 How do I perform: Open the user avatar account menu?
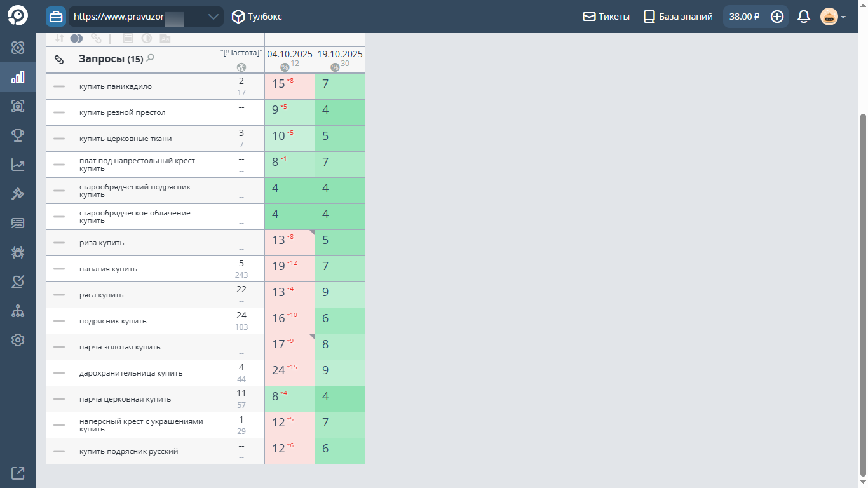pos(832,17)
